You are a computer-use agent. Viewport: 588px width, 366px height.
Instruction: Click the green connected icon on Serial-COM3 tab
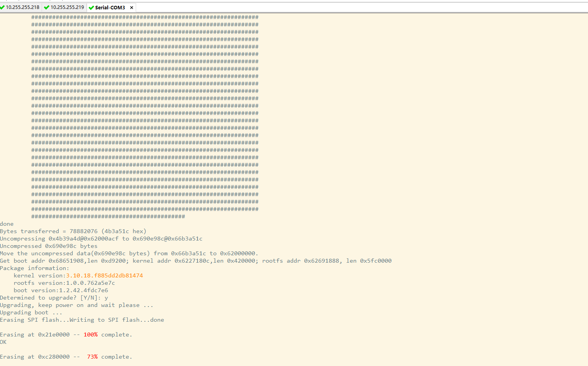point(91,7)
